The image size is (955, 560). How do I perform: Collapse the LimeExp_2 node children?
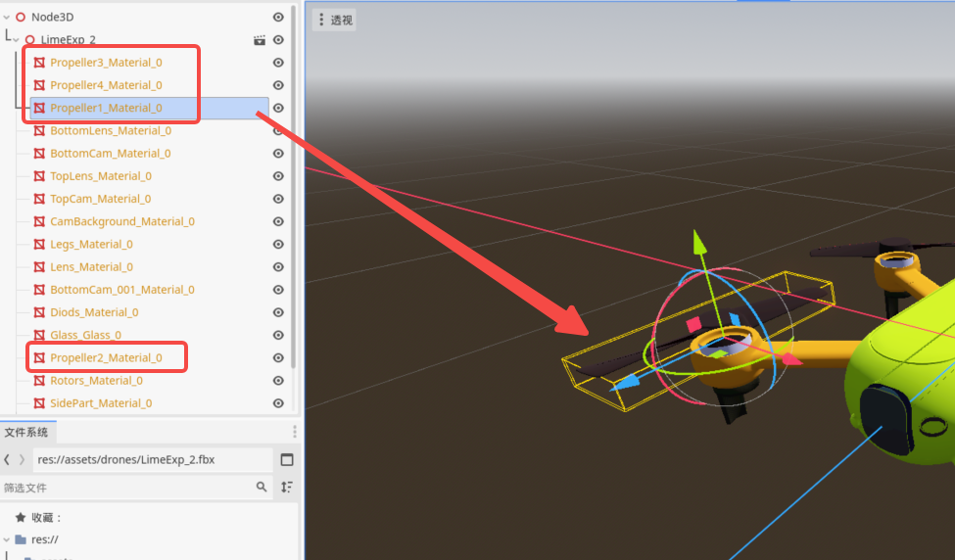tap(16, 40)
